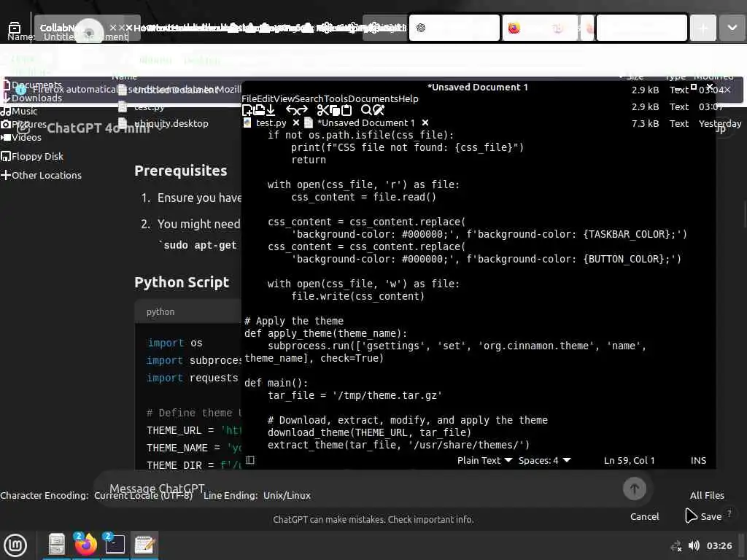Switch to text editor in taskbar

144,544
